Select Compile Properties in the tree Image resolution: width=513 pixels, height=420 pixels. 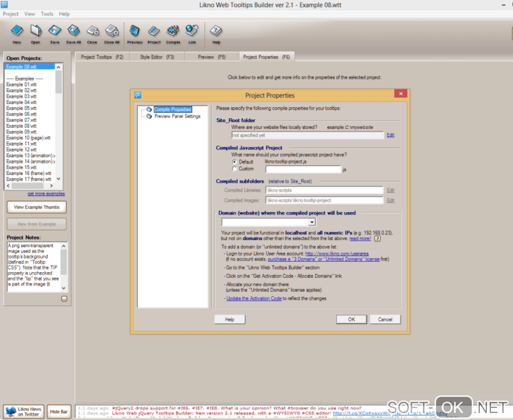173,109
